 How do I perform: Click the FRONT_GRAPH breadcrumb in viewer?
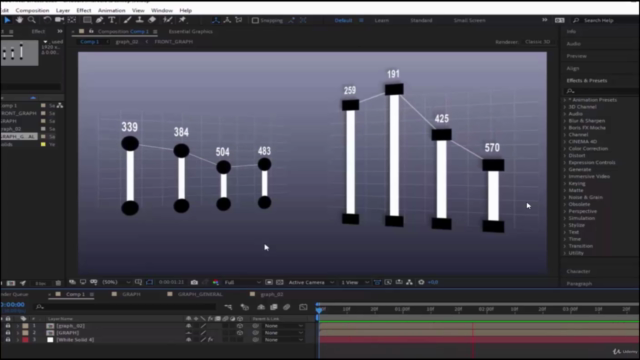tap(173, 42)
